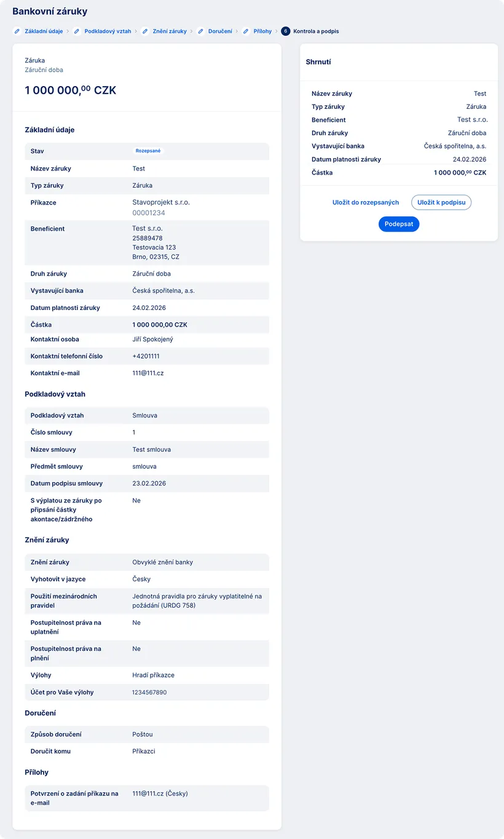Click the Rozepsané status badge
Viewport: 504px width, 839px height.
(x=149, y=151)
